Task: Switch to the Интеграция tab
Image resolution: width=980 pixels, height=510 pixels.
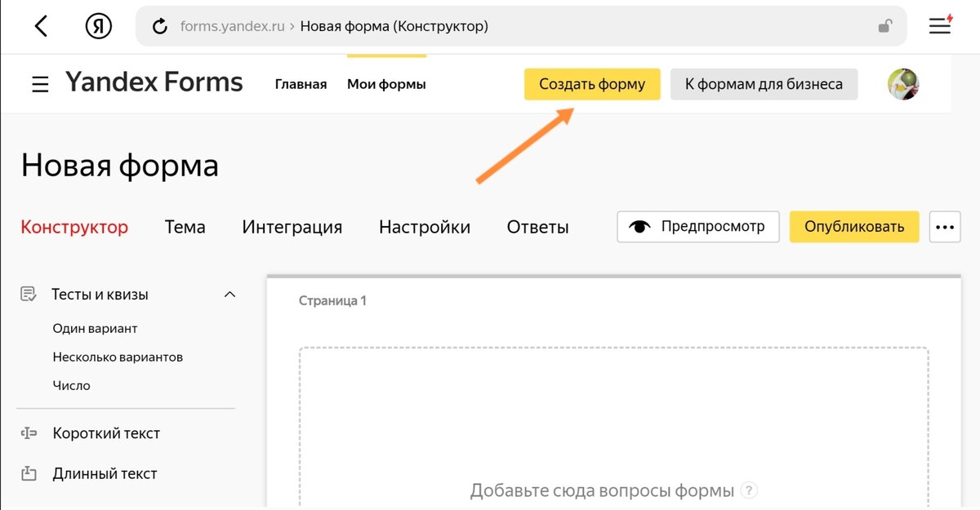Action: (x=292, y=227)
